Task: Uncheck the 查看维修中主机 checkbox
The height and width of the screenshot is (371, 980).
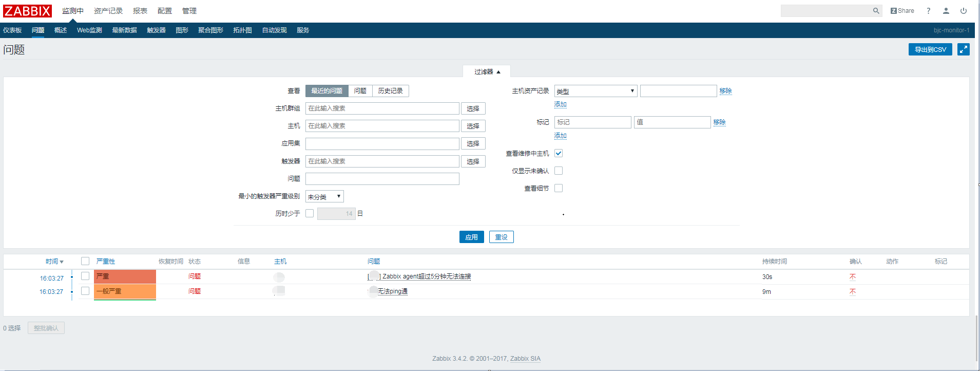Action: pyautogui.click(x=559, y=153)
